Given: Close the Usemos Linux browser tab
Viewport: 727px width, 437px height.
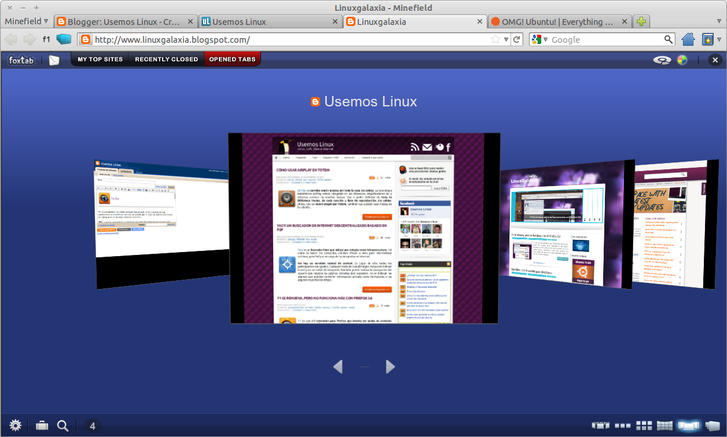Looking at the screenshot, I should click(x=335, y=22).
